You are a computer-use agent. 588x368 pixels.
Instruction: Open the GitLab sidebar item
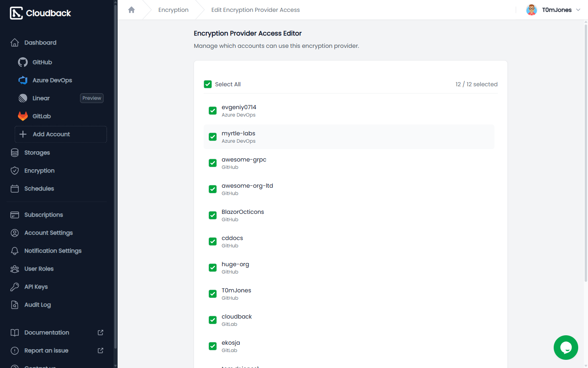(x=60, y=116)
